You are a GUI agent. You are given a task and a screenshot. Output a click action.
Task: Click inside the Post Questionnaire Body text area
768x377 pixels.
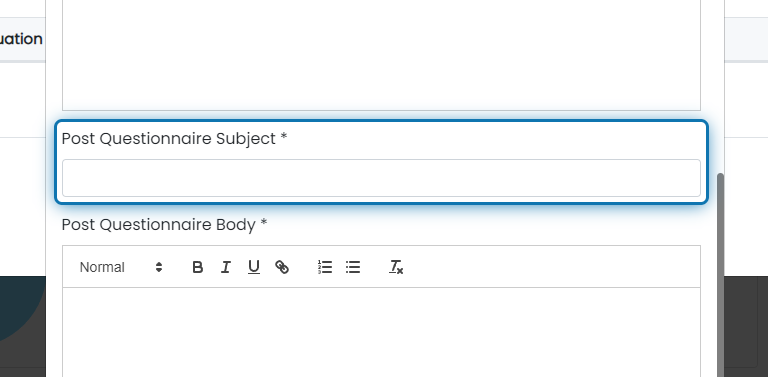pyautogui.click(x=381, y=332)
